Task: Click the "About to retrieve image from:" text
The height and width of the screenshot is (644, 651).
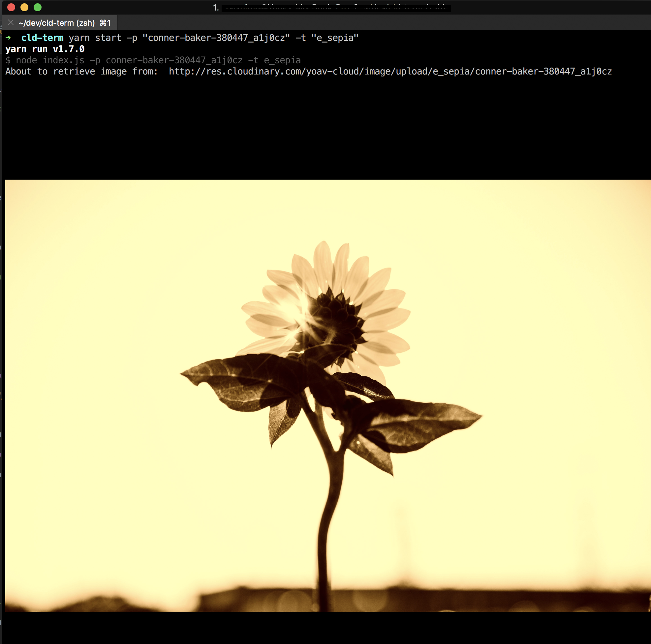Action: (x=81, y=72)
